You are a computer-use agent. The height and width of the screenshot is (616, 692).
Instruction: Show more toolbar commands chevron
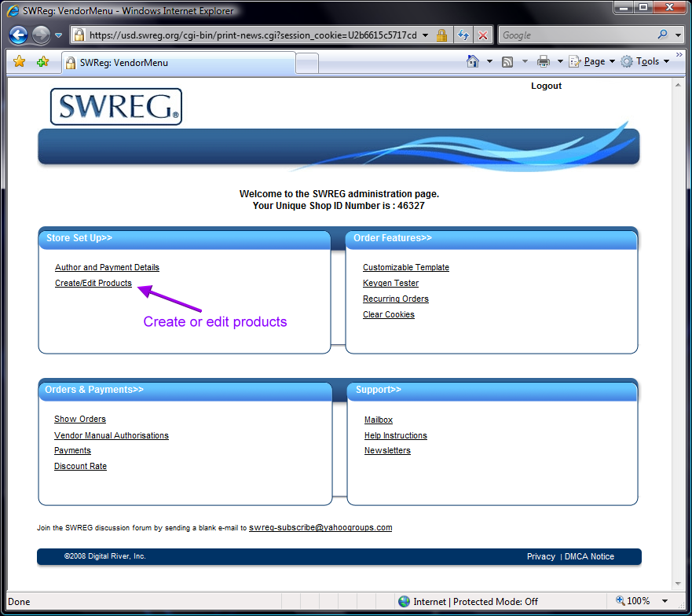coord(679,54)
